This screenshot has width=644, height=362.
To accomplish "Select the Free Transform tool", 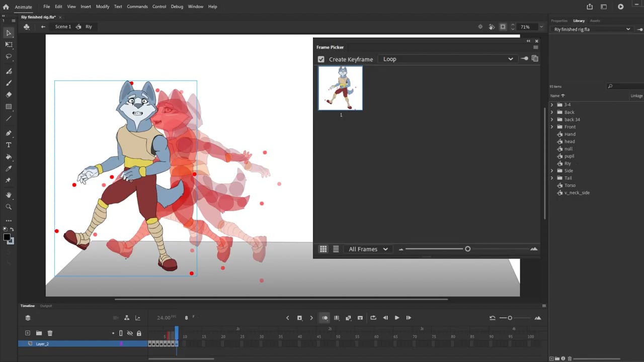I will [9, 45].
